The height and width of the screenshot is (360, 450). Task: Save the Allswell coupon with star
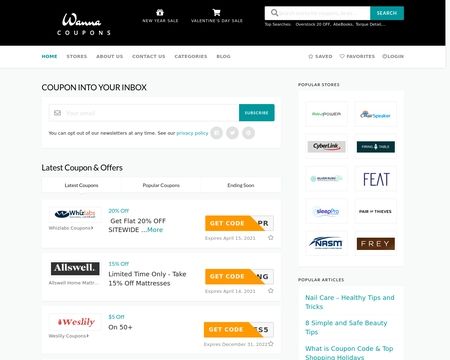click(271, 291)
